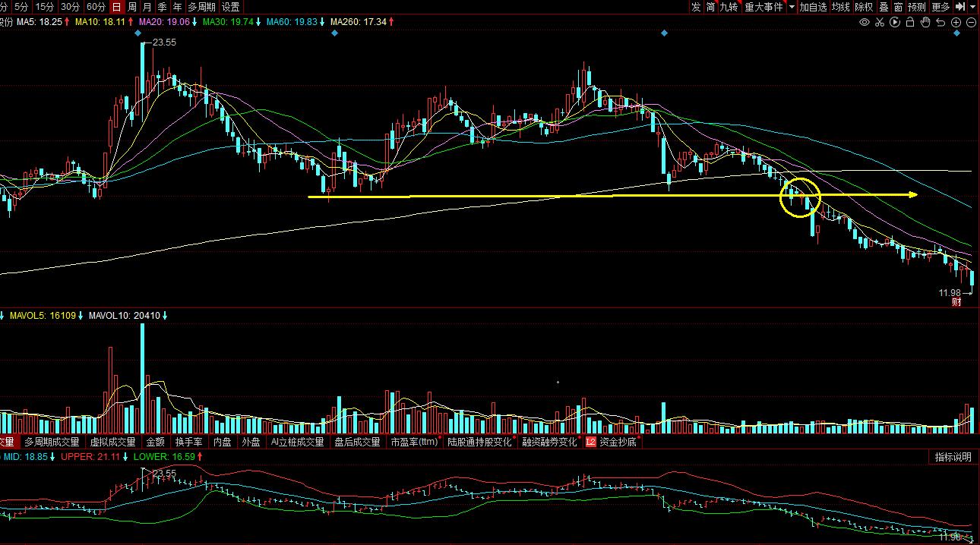Image resolution: width=980 pixels, height=545 pixels.
Task: Select the 月 monthly period tab
Action: [147, 7]
